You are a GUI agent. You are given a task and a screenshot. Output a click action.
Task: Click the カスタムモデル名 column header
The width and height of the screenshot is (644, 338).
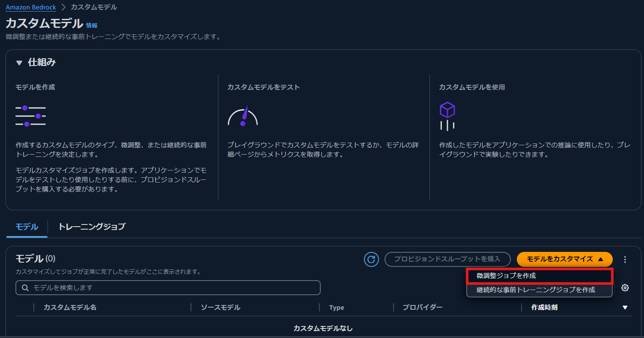(x=69, y=307)
